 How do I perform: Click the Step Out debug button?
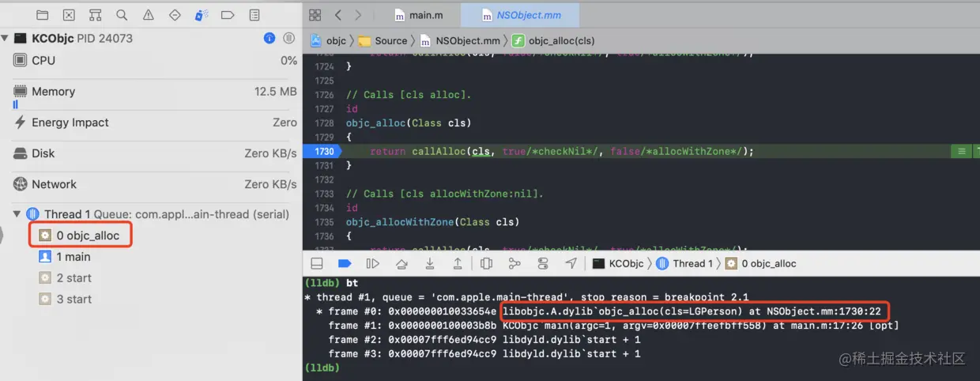(x=458, y=263)
